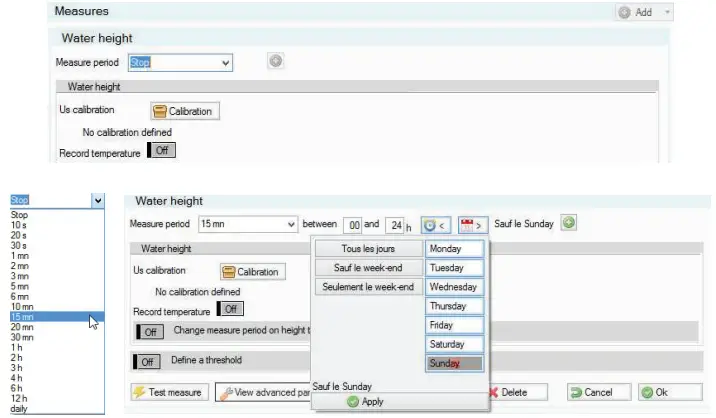Click the start hour field 00
This screenshot has width=716, height=418.
353,225
